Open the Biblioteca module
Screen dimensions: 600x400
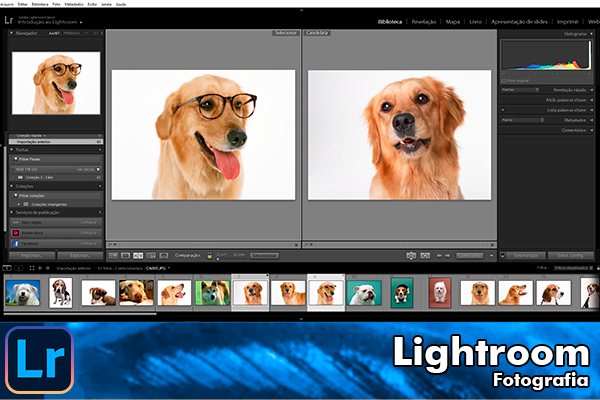(x=390, y=22)
